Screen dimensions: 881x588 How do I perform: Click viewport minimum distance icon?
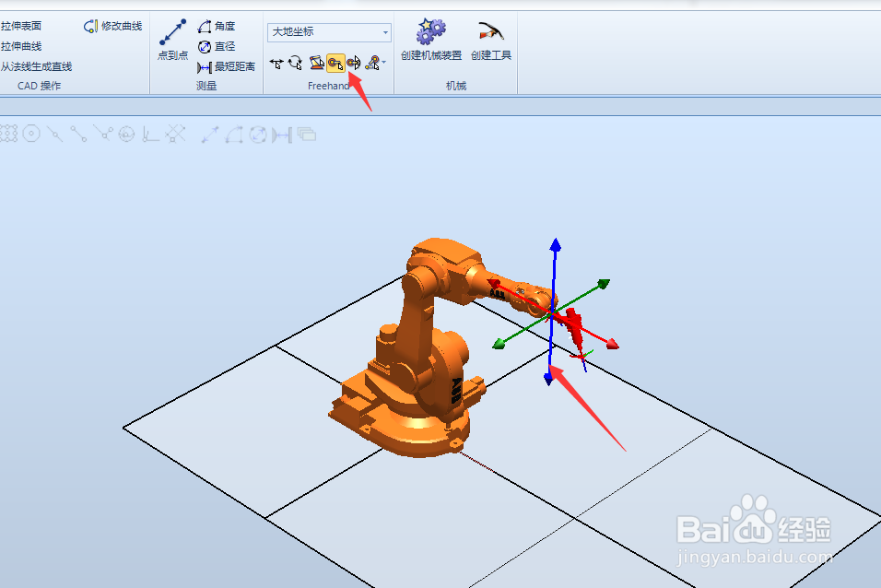(282, 135)
